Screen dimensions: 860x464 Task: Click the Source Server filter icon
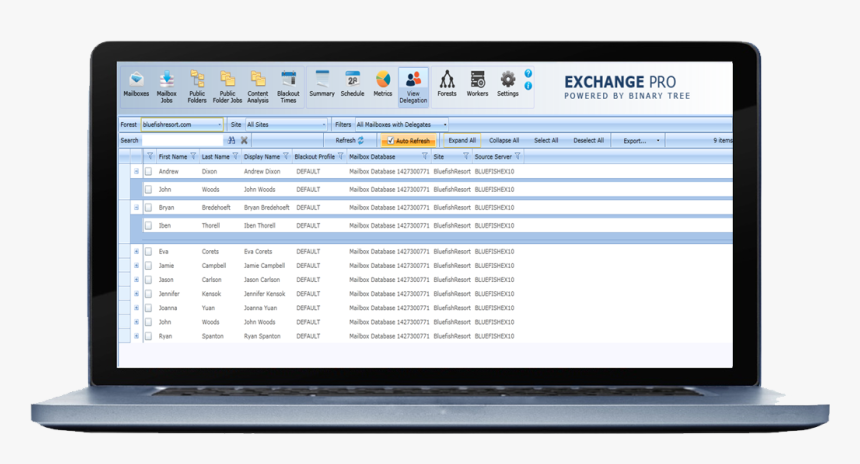pyautogui.click(x=517, y=156)
